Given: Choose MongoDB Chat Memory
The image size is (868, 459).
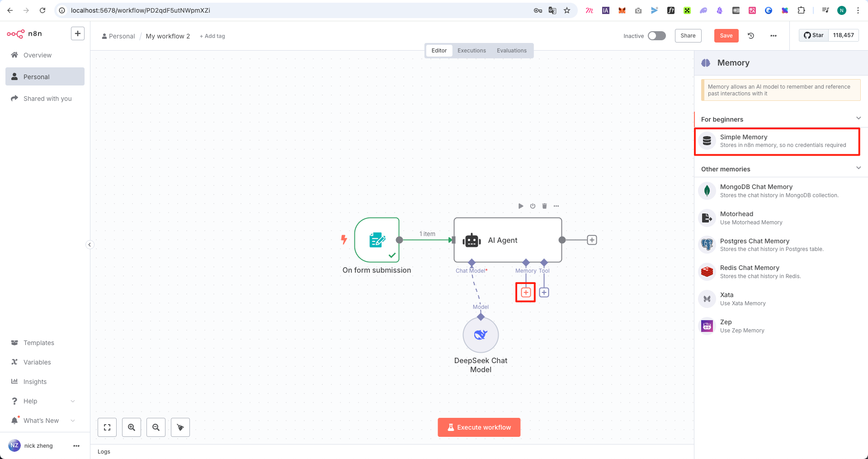Looking at the screenshot, I should click(781, 191).
